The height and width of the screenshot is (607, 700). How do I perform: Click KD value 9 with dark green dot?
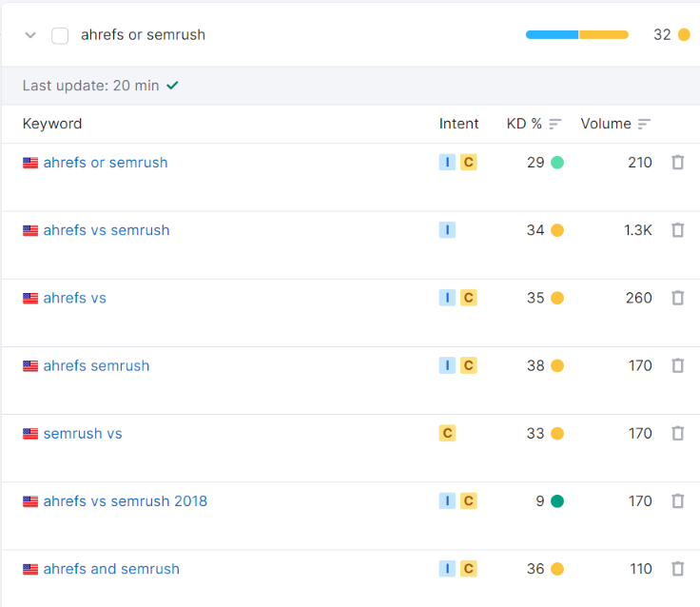(540, 500)
